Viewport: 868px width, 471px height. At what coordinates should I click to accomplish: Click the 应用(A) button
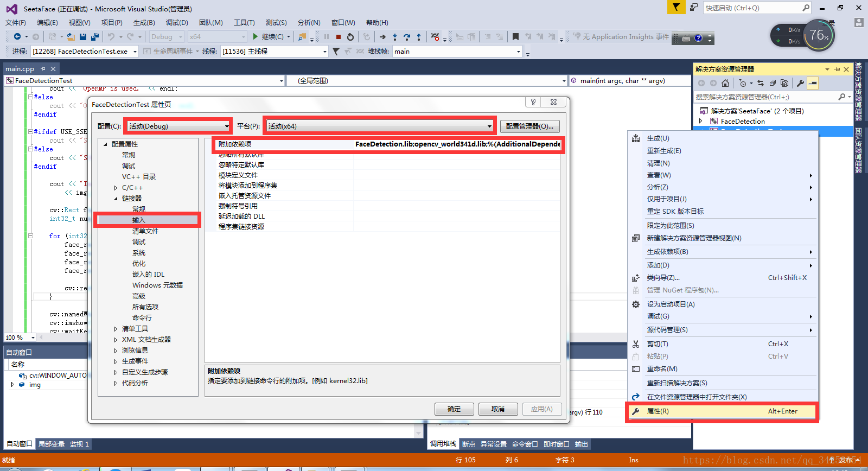click(542, 409)
